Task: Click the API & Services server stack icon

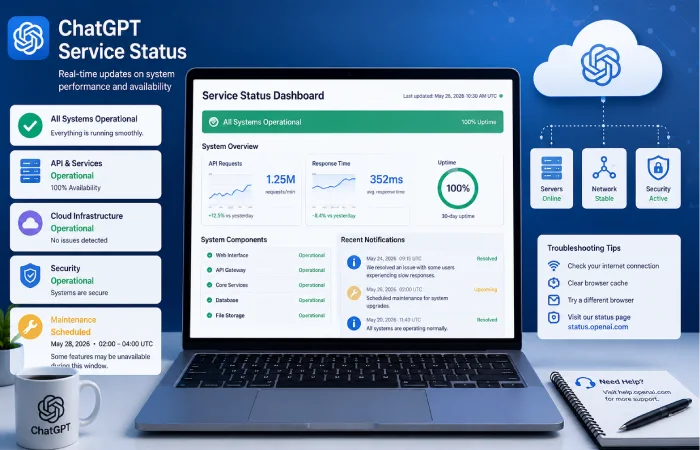Action: tap(30, 171)
